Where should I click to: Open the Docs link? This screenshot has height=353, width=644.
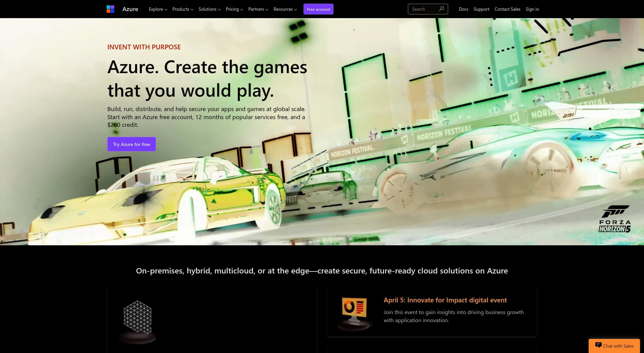[464, 9]
